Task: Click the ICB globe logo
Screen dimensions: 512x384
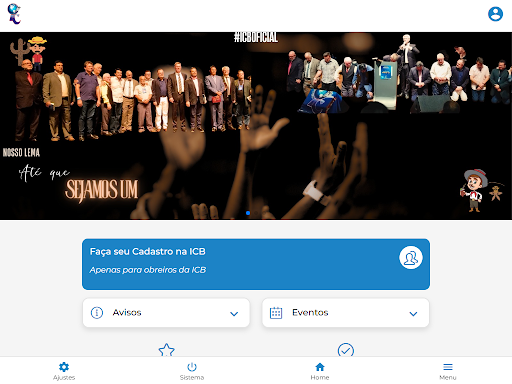Action: pyautogui.click(x=14, y=14)
